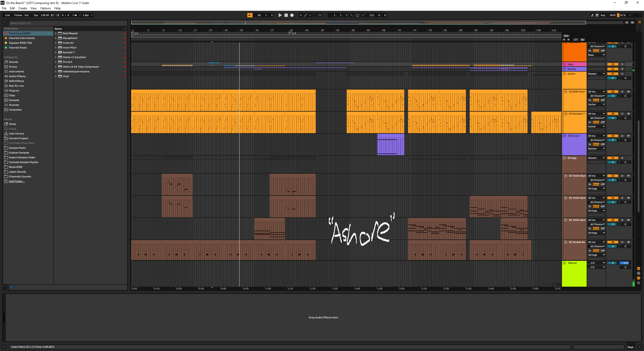The image size is (644, 351).
Task: Enable Draw Mode pencil icon
Action: (x=592, y=15)
